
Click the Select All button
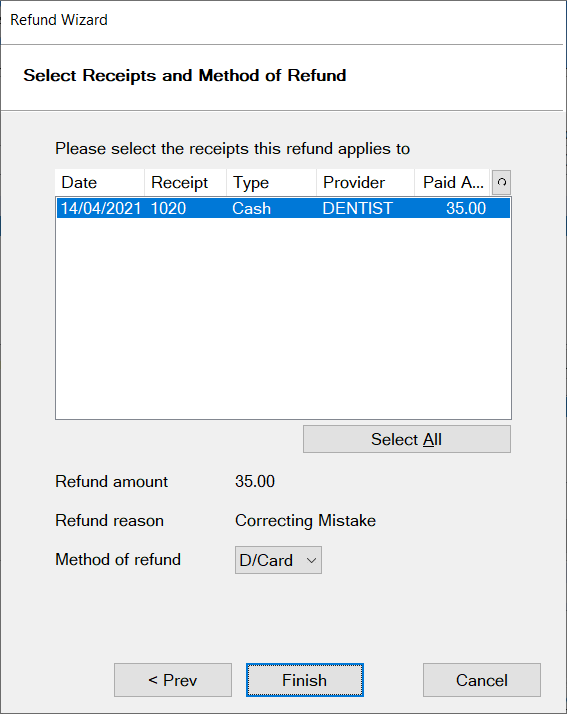407,439
